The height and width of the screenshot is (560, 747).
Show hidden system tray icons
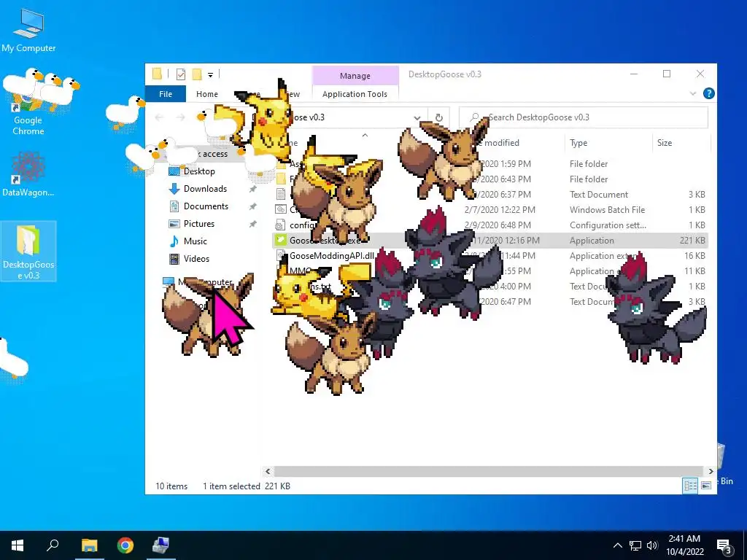tap(617, 545)
